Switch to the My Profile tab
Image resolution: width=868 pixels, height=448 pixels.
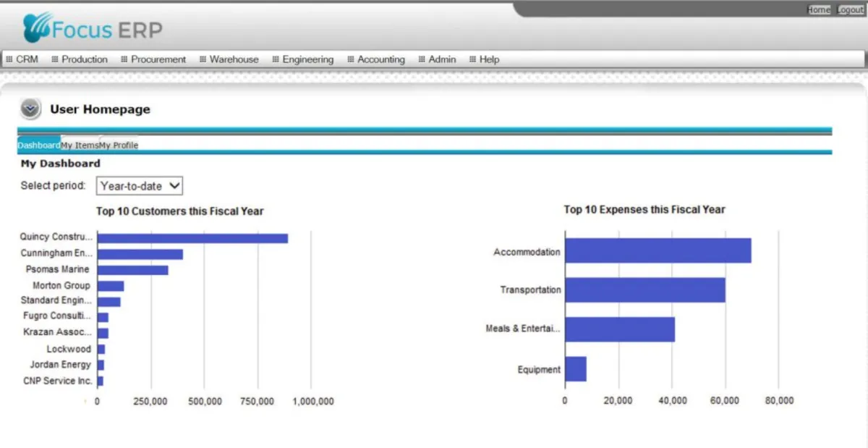[119, 145]
